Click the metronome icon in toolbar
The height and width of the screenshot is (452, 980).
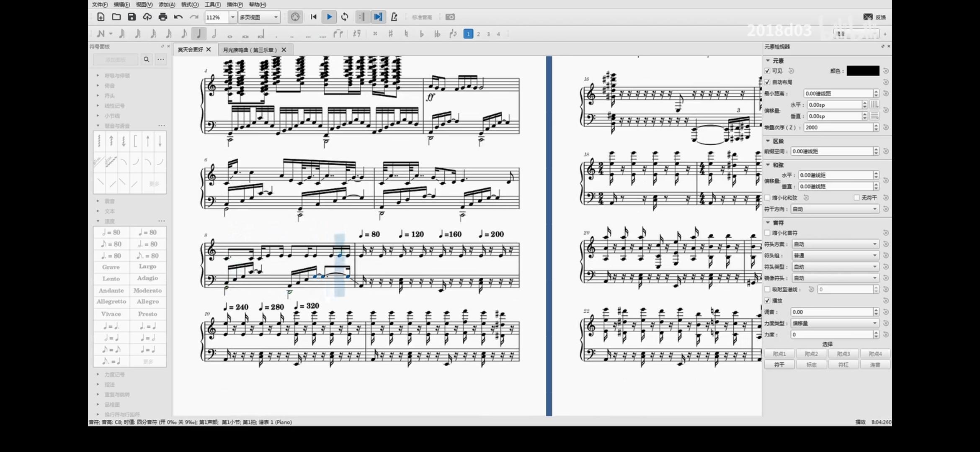(395, 17)
